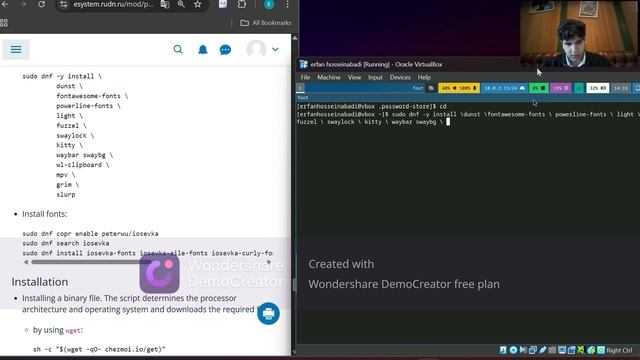Open the Extensions puzzle icon
Image resolution: width=640 pixels, height=360 pixels.
tap(242, 4)
